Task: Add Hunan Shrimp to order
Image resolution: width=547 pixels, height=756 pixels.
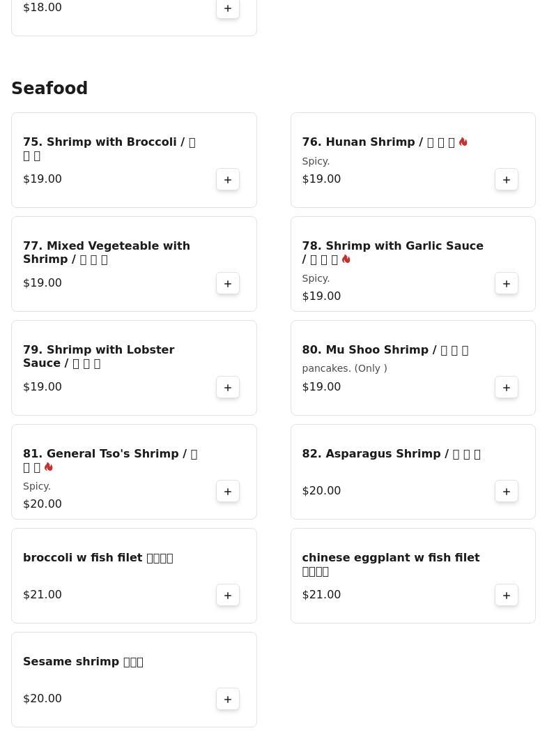Action: (507, 180)
